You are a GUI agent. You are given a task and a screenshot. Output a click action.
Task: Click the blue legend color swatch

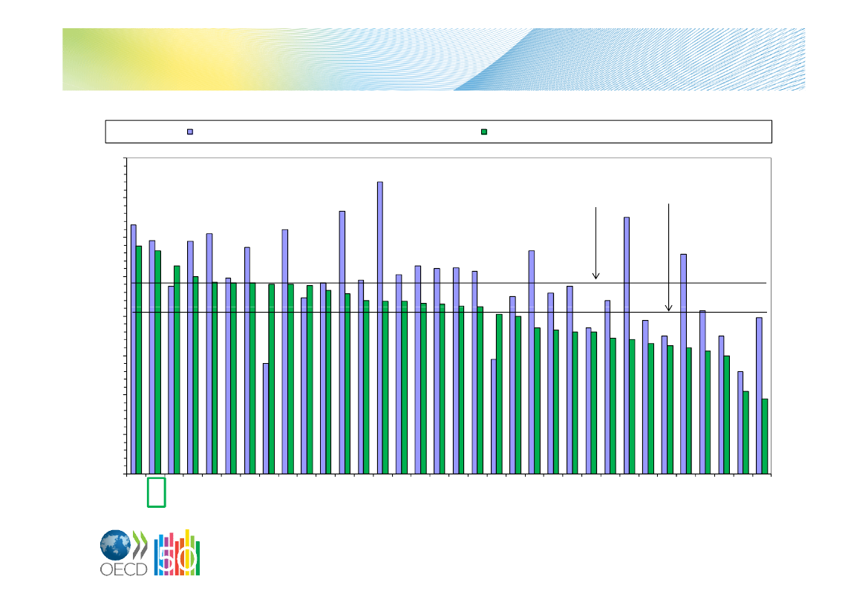point(190,131)
